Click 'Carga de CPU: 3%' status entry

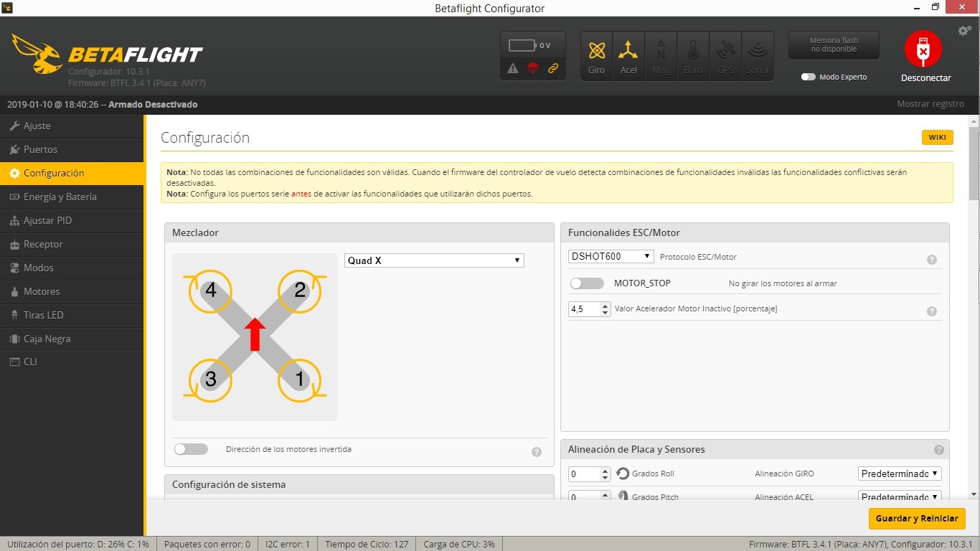tap(459, 545)
